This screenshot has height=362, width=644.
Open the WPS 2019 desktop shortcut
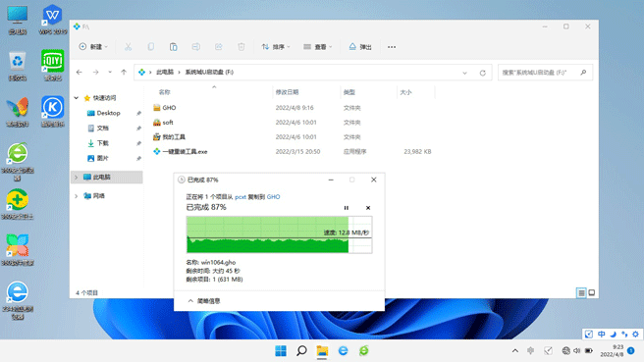pos(53,20)
